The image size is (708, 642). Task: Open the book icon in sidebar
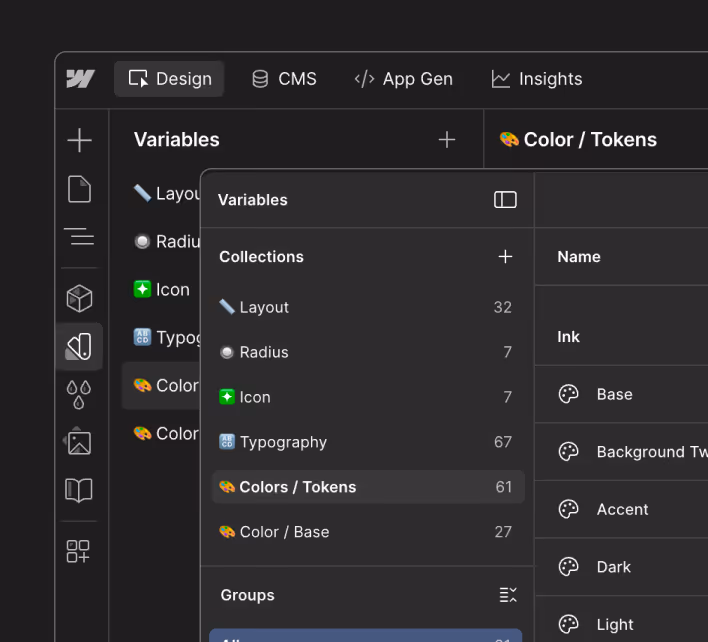click(x=79, y=490)
